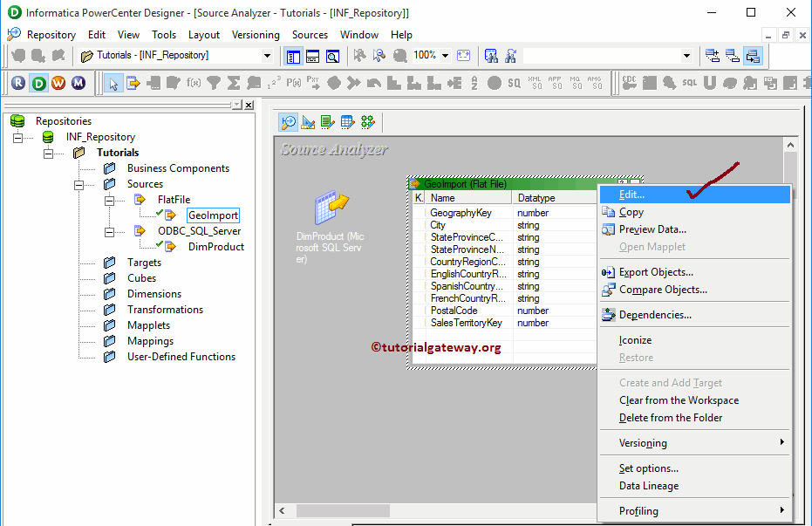Image resolution: width=812 pixels, height=526 pixels.
Task: Click the Sorter A-Z transformation icon
Action: point(474,83)
